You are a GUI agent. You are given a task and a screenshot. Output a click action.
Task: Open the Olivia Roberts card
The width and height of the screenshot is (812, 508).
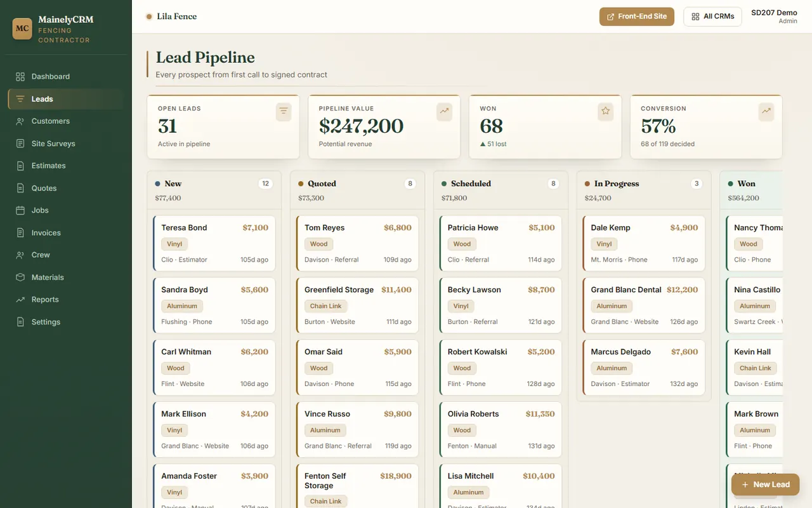(x=501, y=430)
